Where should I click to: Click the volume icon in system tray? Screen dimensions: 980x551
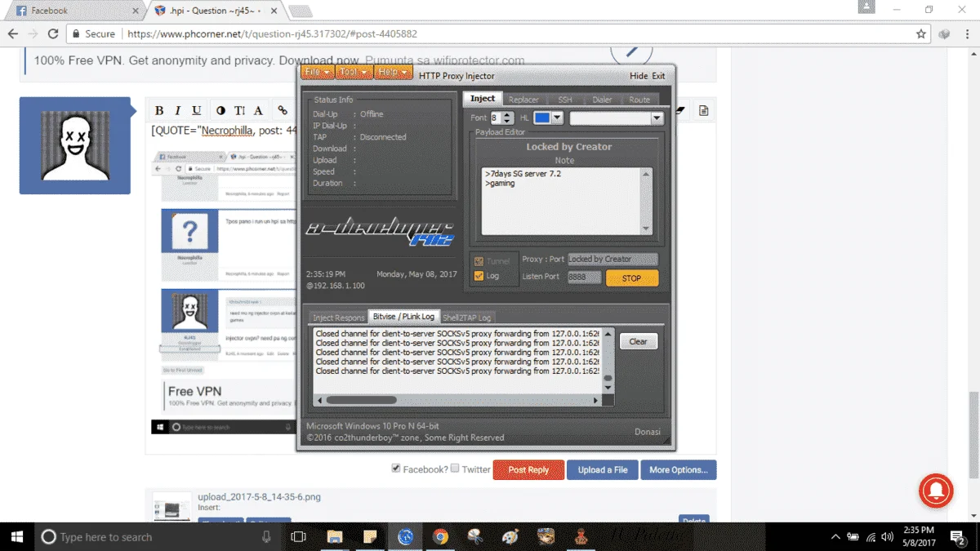[x=887, y=537]
